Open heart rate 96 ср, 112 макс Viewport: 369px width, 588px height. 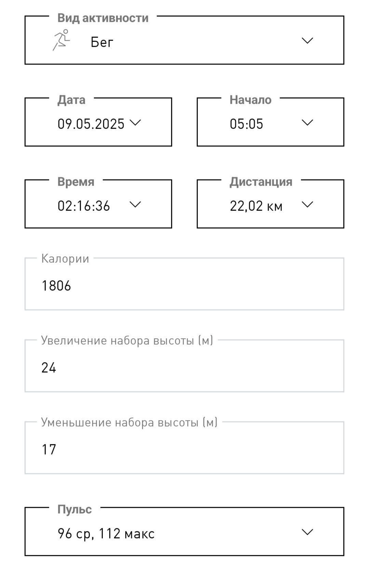(x=106, y=534)
